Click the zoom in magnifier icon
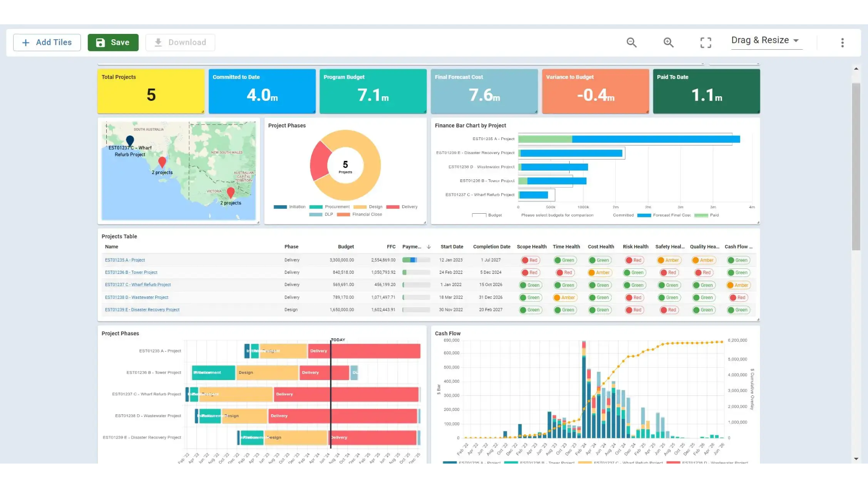 (x=669, y=42)
